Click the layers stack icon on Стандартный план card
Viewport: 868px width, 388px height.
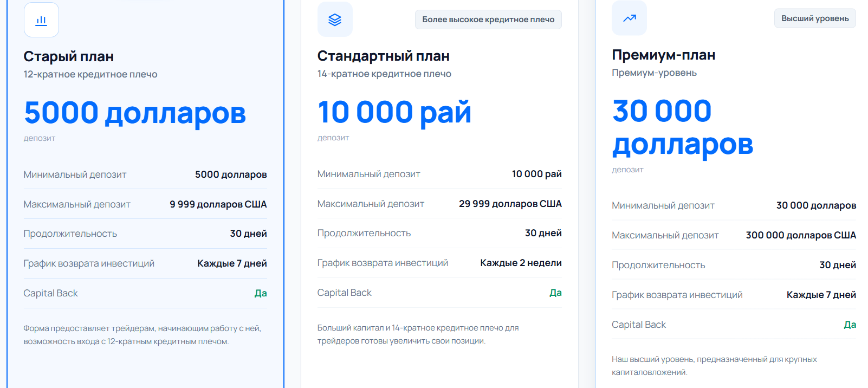(335, 20)
